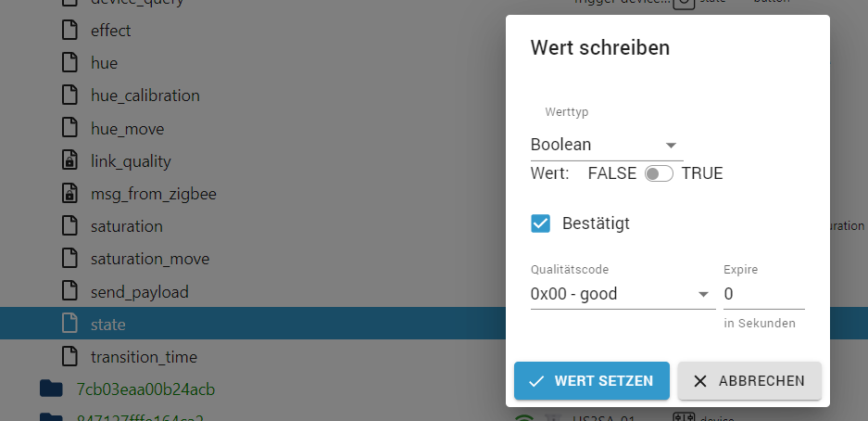The image size is (868, 421).
Task: Open the Qualitätscode 0x00 - good dropdown
Action: click(x=623, y=294)
